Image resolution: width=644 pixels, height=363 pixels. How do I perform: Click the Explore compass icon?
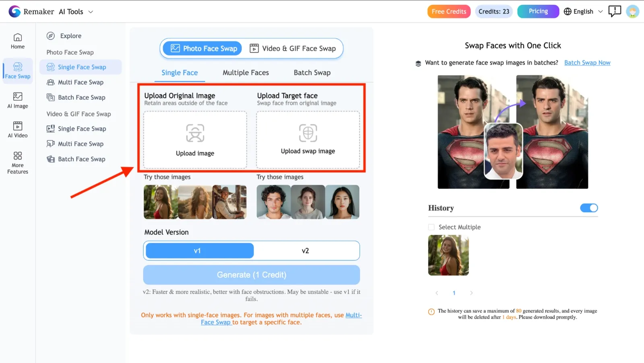51,36
